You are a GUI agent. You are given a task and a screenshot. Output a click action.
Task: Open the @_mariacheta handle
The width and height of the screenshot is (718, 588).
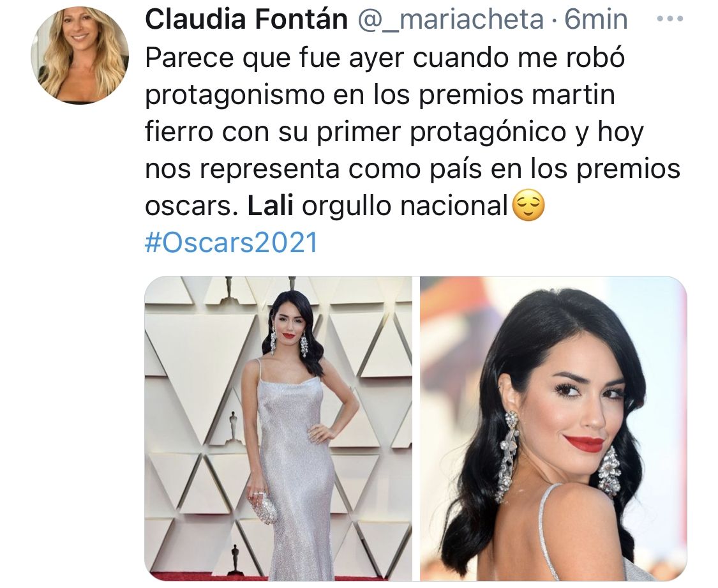[x=451, y=19]
